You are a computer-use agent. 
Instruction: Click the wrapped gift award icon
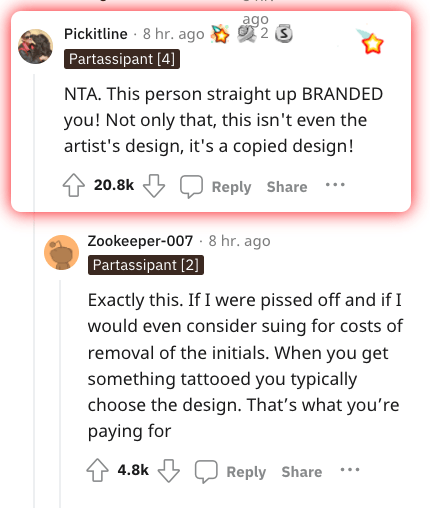click(x=246, y=34)
